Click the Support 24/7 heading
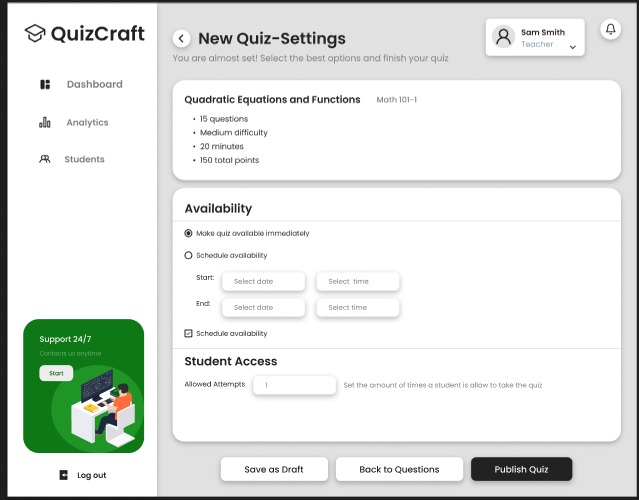 tap(65, 339)
